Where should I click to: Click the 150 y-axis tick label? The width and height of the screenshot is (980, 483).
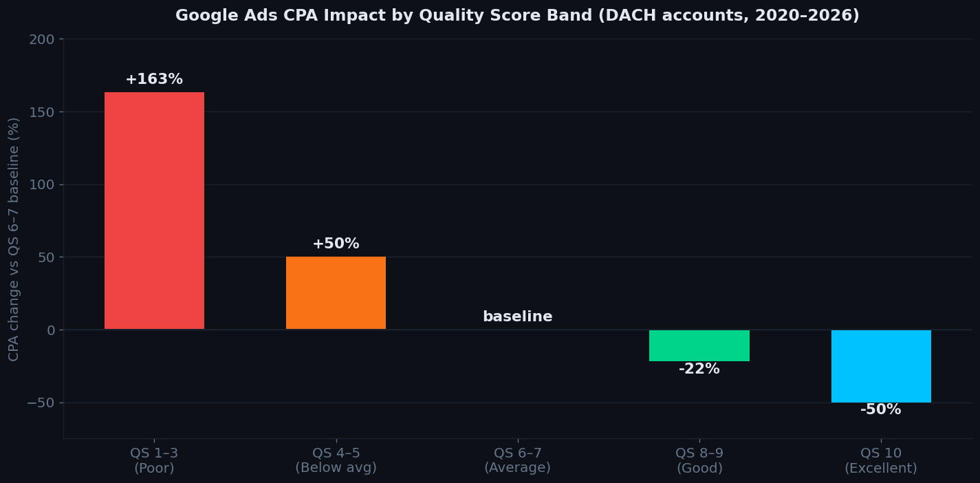(x=41, y=112)
